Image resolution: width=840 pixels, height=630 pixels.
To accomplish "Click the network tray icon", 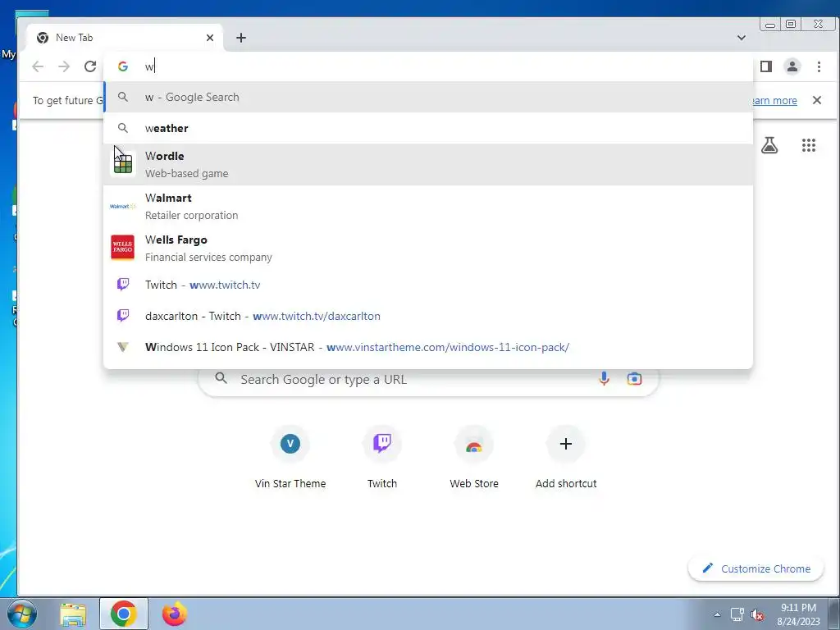I will tap(737, 614).
